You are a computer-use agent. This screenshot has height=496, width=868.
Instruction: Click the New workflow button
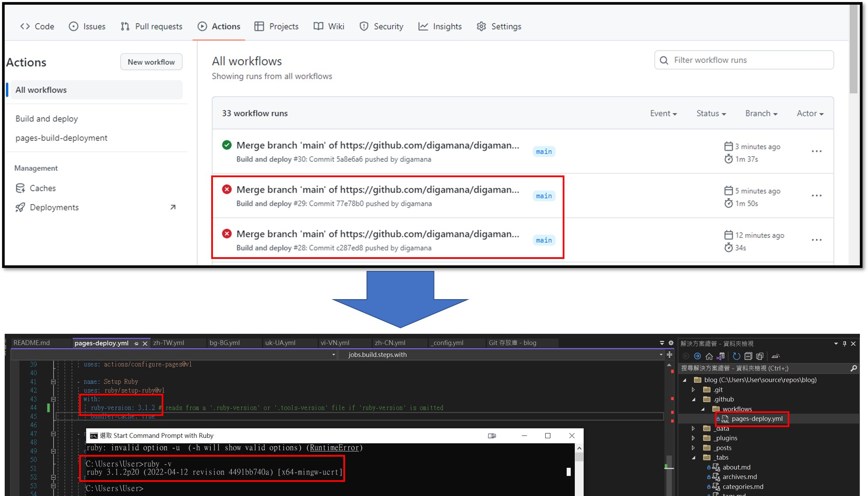click(x=151, y=62)
